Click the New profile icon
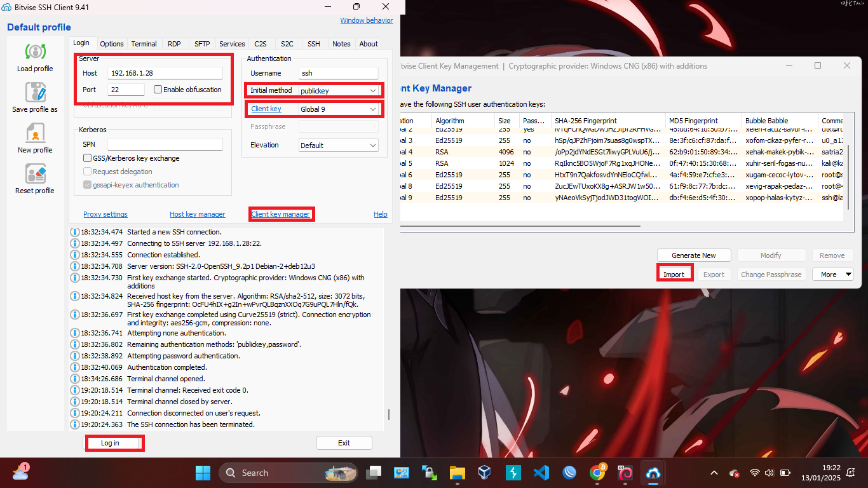Screen dimensions: 868x488 pyautogui.click(x=35, y=133)
